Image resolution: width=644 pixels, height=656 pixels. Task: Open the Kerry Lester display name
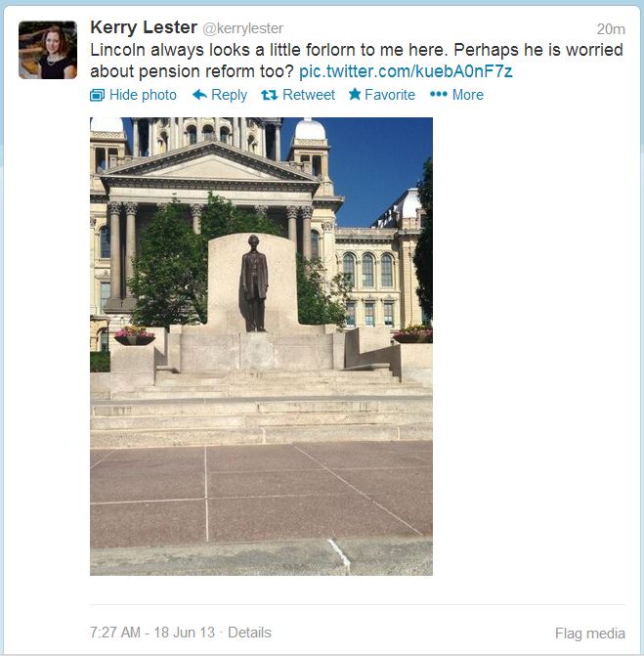pos(144,27)
